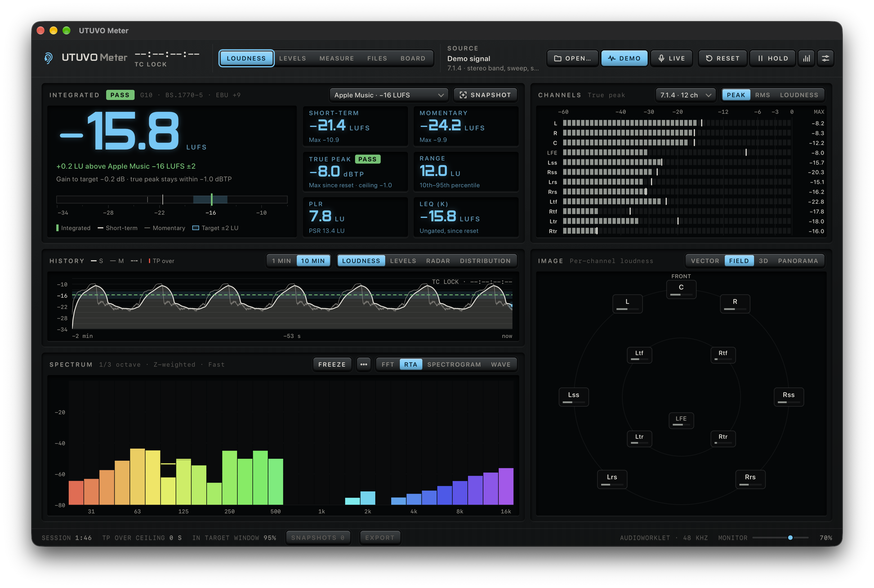Switch the image view to PANORAMA
The height and width of the screenshot is (588, 874).
click(797, 260)
